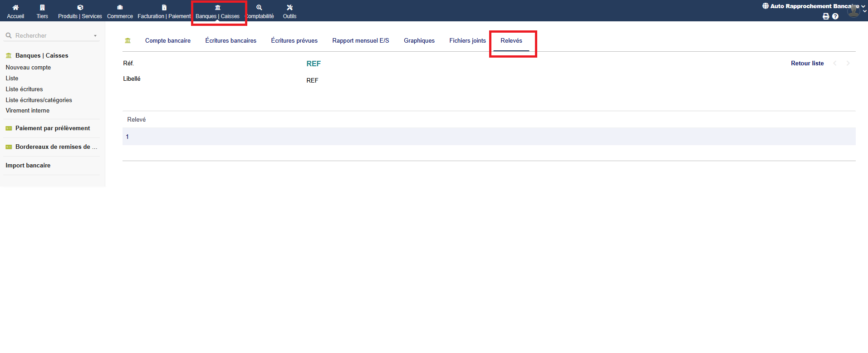This screenshot has width=868, height=353.
Task: Open Import bancaire from sidebar
Action: coord(28,166)
